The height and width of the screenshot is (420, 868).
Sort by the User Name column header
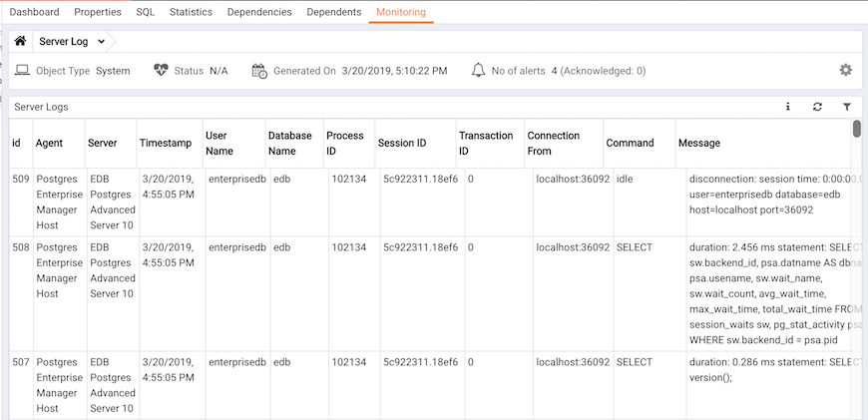(x=234, y=143)
